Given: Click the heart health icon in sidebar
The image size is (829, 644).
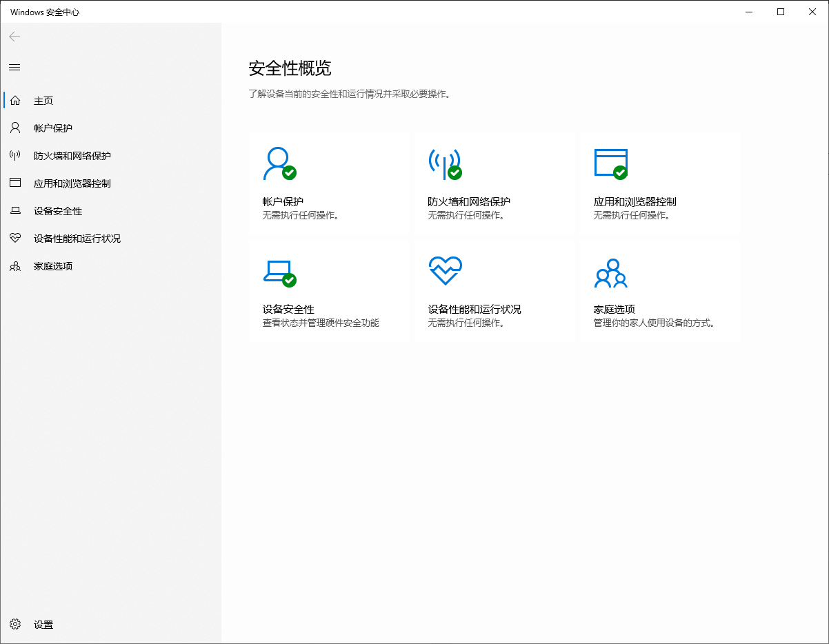Looking at the screenshot, I should pyautogui.click(x=15, y=239).
